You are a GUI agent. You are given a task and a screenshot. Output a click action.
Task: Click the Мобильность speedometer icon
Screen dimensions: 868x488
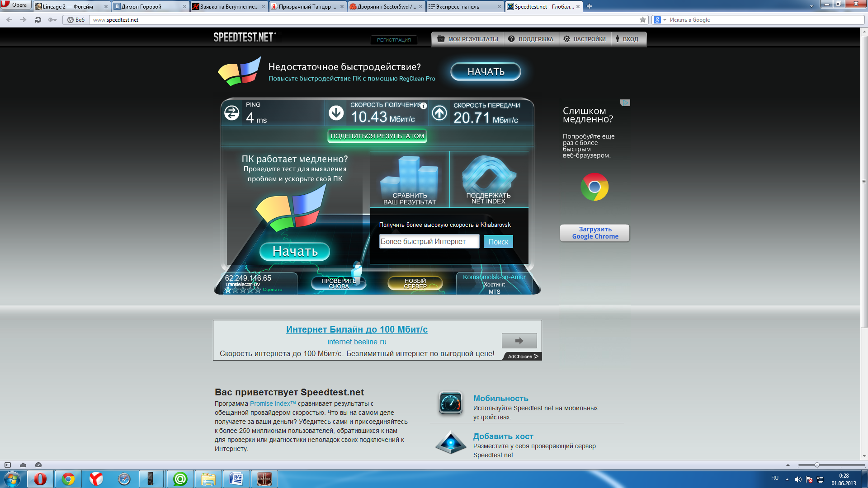pos(450,403)
